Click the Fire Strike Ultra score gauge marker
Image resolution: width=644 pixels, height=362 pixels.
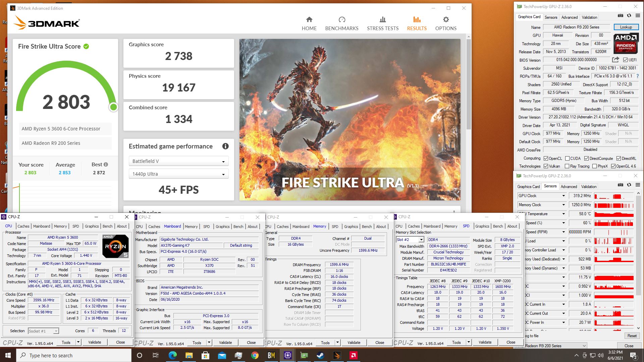[x=113, y=107]
